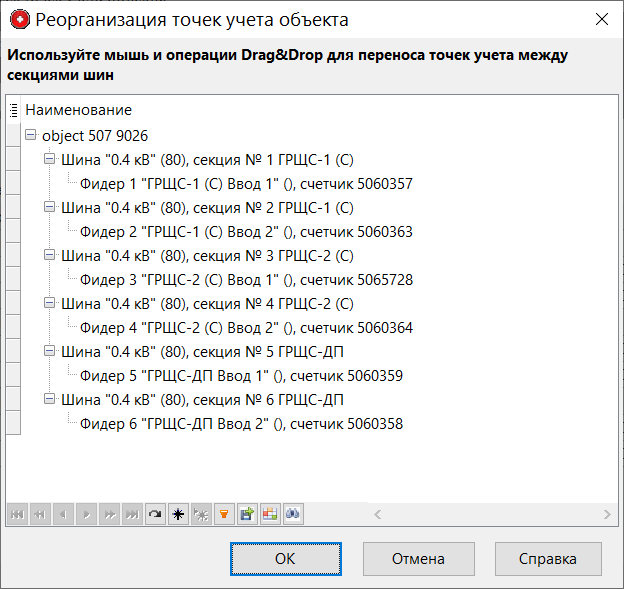The width and height of the screenshot is (624, 589).
Task: Click the export icon with green arrow
Action: 247,514
